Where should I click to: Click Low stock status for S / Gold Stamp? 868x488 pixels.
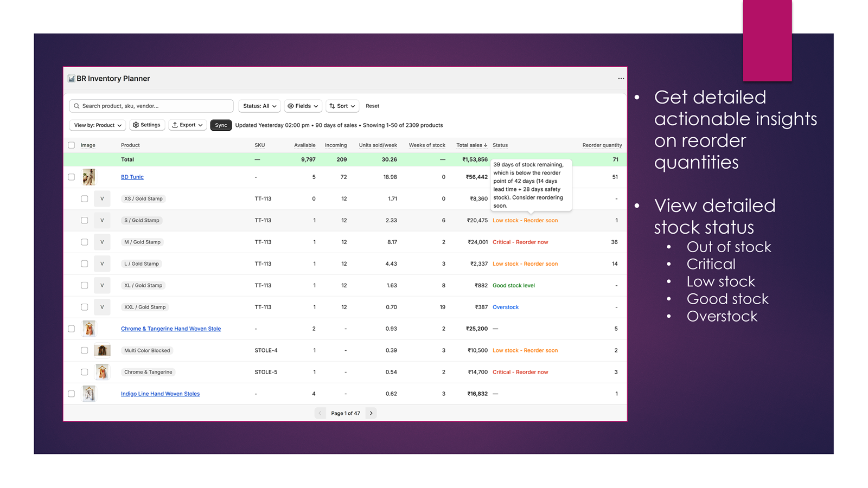coord(525,221)
